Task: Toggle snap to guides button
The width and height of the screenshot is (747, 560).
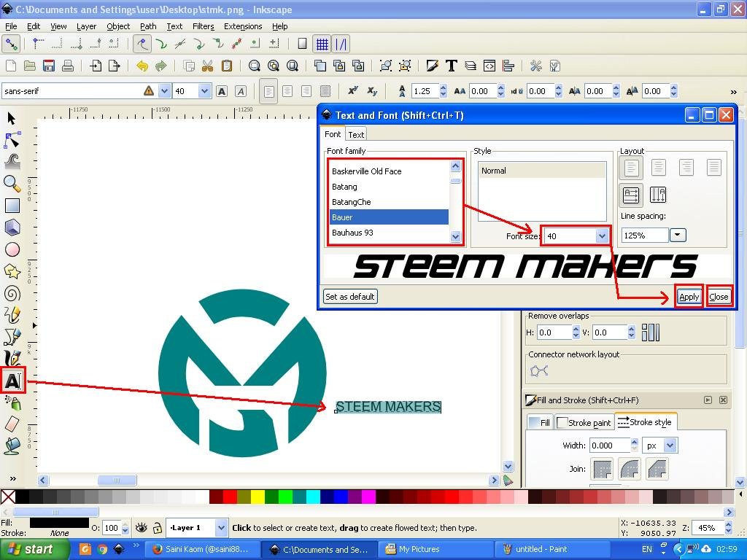Action: 341,44
